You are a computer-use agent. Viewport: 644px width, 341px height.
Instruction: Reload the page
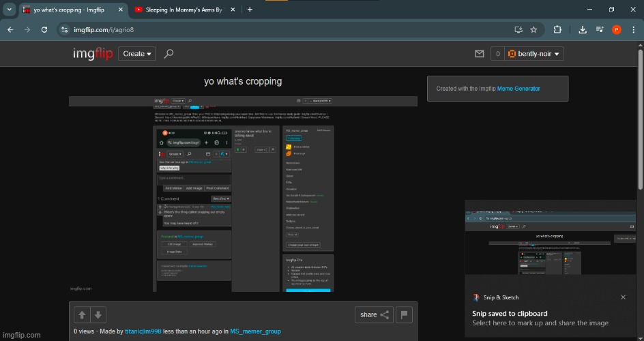tap(44, 29)
